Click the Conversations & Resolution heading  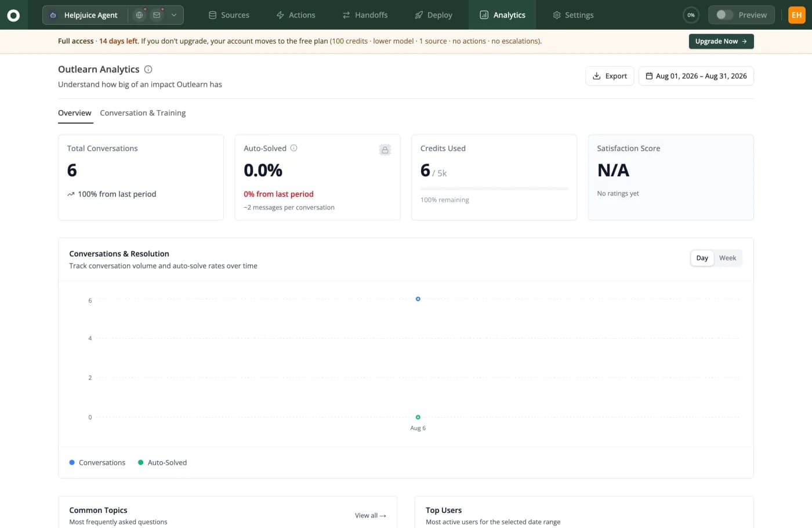point(119,254)
